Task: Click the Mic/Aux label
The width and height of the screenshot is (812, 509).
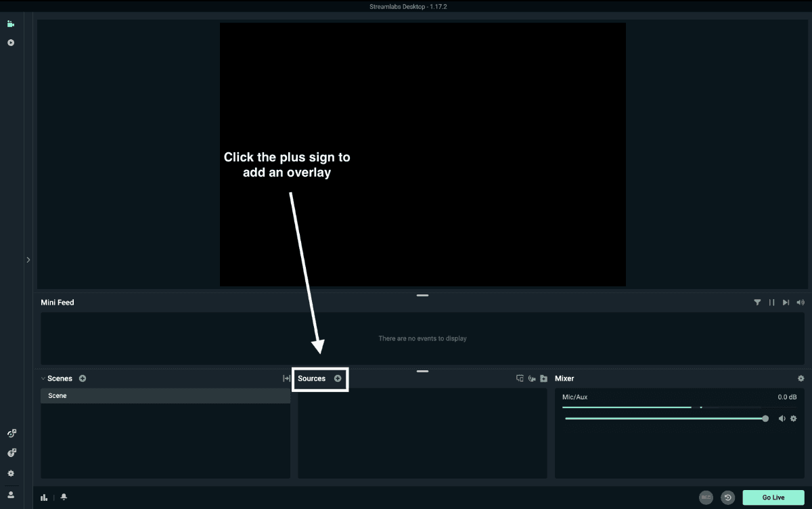Action: pos(575,397)
